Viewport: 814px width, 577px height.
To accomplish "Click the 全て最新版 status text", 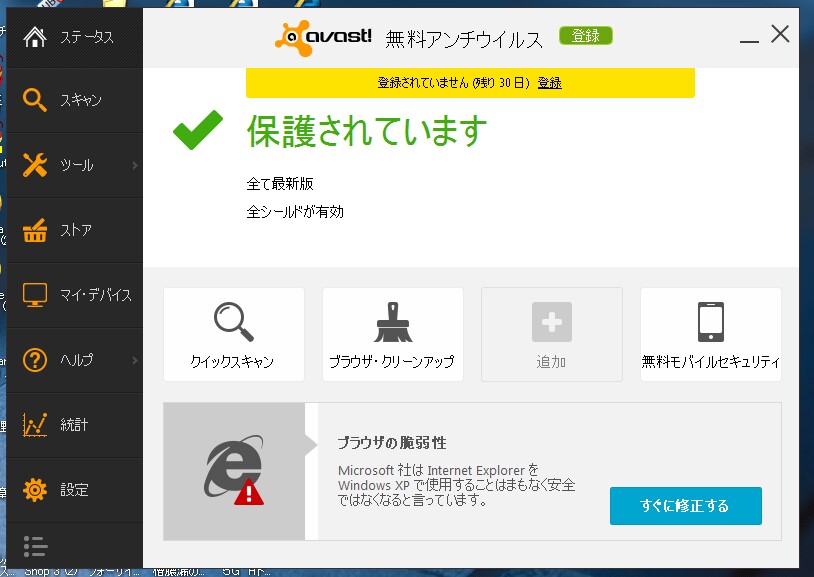I will [x=280, y=183].
